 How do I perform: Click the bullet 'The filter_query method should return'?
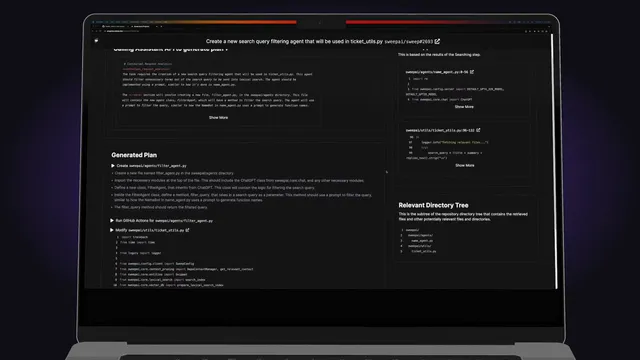coord(161,207)
